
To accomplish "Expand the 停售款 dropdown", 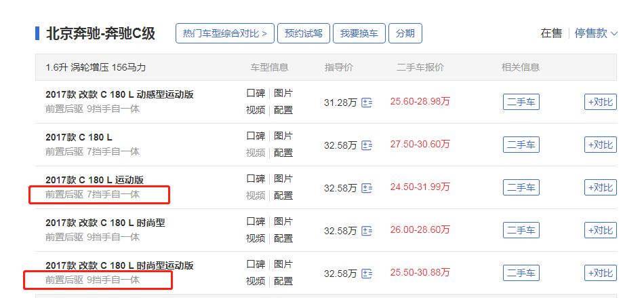I will (x=596, y=33).
